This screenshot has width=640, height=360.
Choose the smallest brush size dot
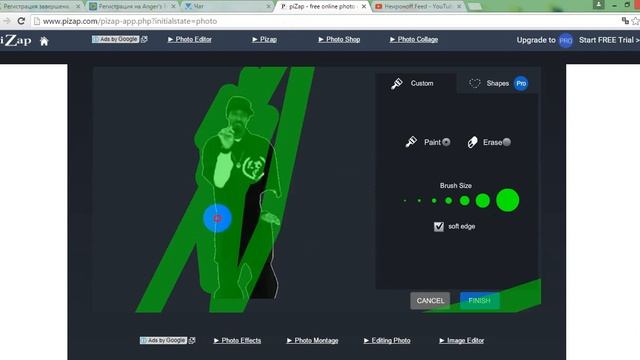[405, 201]
